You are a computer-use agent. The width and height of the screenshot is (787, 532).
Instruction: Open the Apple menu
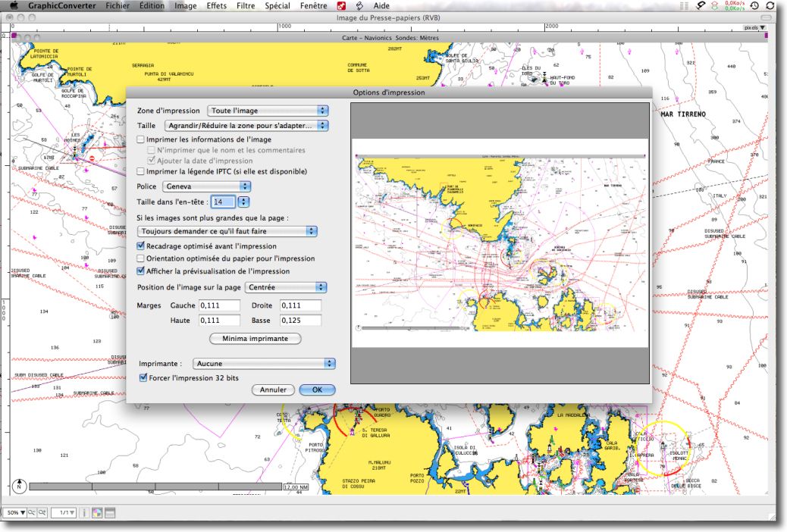coord(14,5)
